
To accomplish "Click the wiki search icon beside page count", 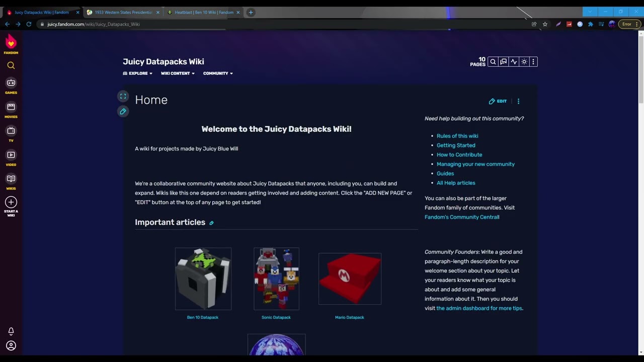I will tap(493, 62).
